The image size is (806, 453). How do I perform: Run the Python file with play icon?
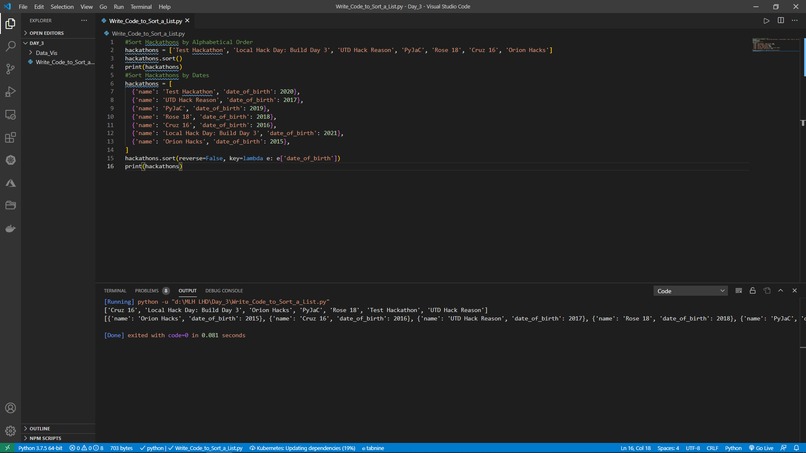coord(766,21)
